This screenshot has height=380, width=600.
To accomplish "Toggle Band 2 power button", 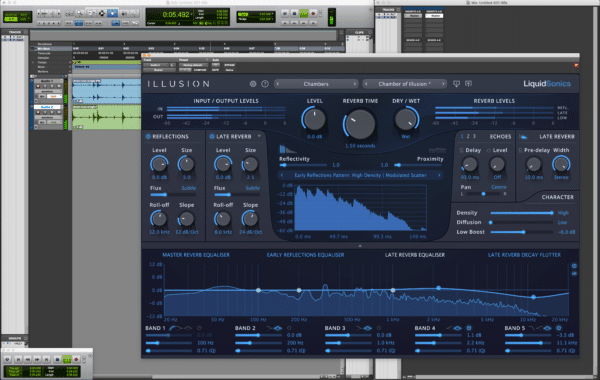I will 289,328.
